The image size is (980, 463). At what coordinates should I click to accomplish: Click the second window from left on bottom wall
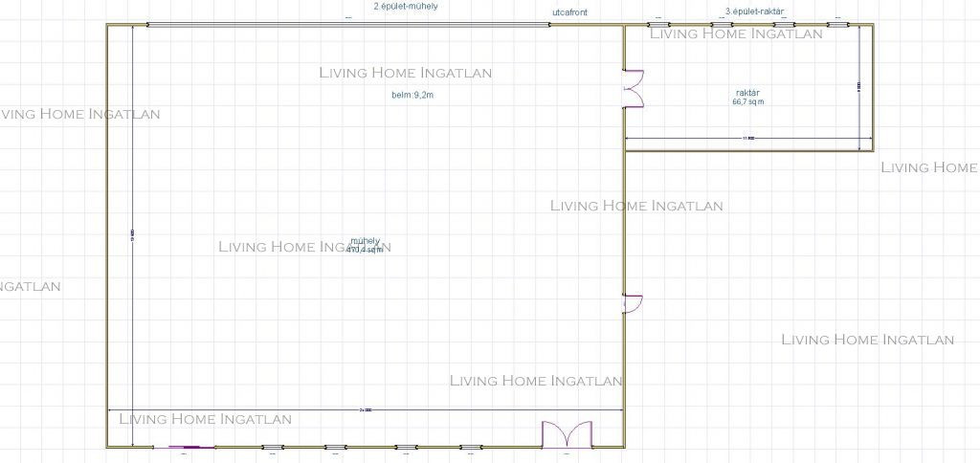pos(335,447)
